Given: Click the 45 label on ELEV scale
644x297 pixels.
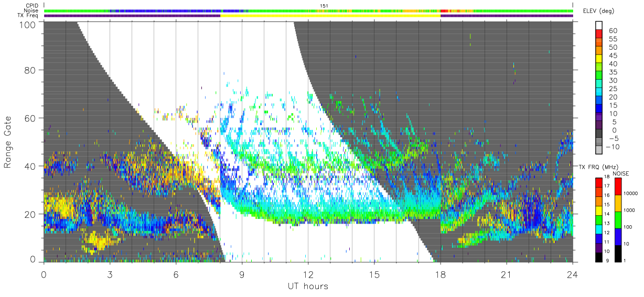Looking at the screenshot, I should 613,56.
